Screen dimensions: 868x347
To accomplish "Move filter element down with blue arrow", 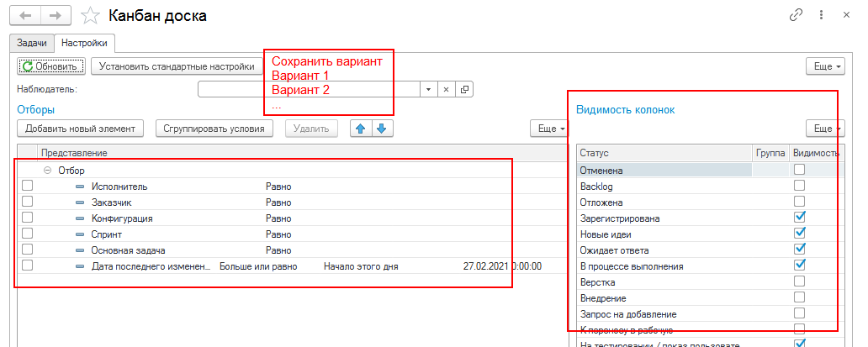I will pos(382,129).
